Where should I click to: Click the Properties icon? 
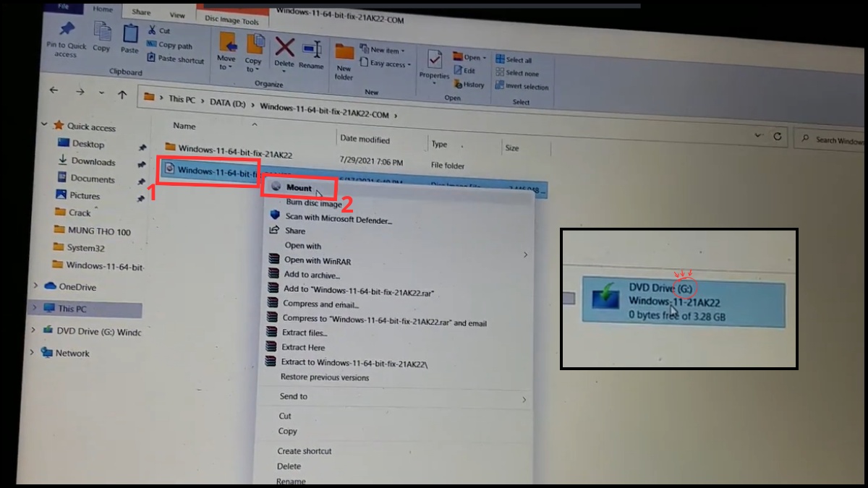tap(435, 59)
